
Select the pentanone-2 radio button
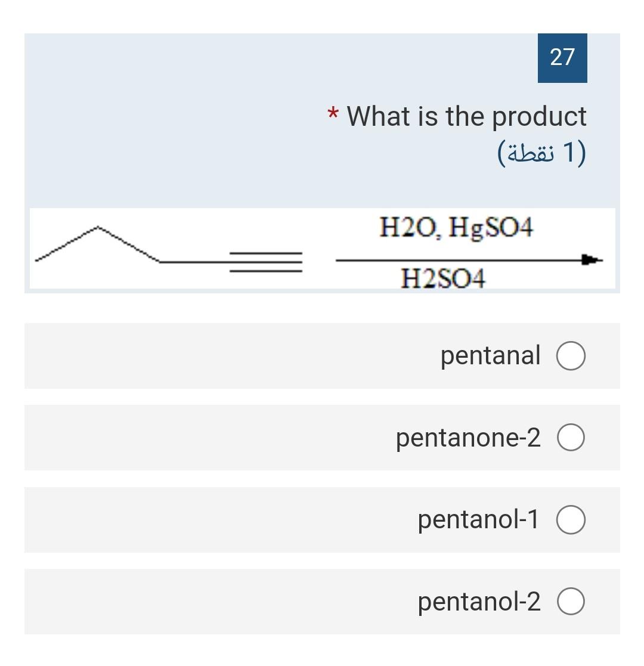point(571,438)
